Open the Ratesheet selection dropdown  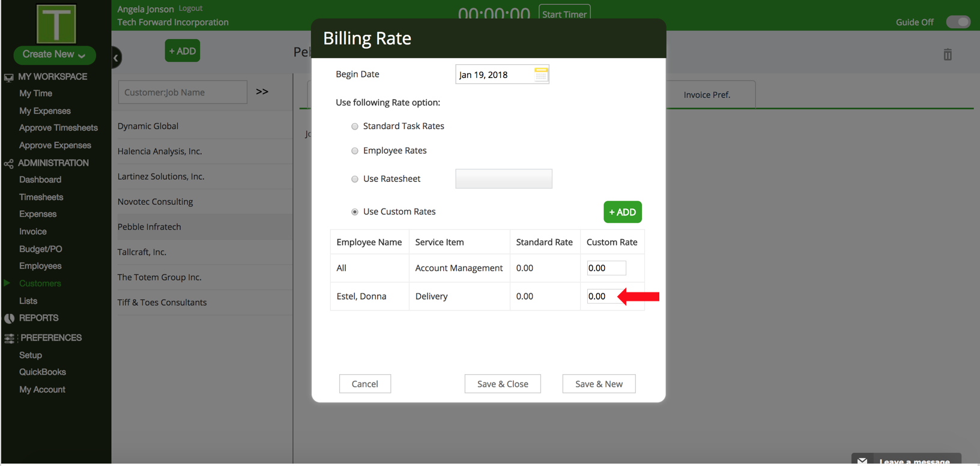pyautogui.click(x=504, y=179)
